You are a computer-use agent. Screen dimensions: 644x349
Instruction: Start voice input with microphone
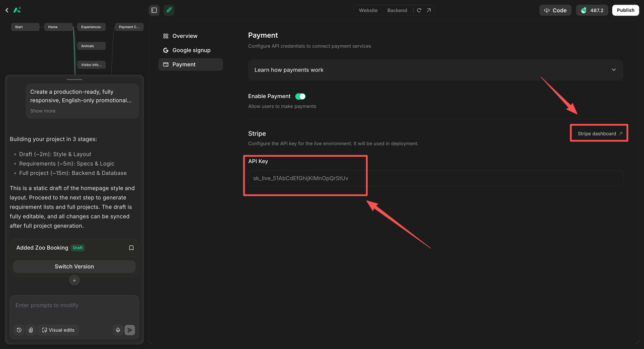pyautogui.click(x=118, y=330)
